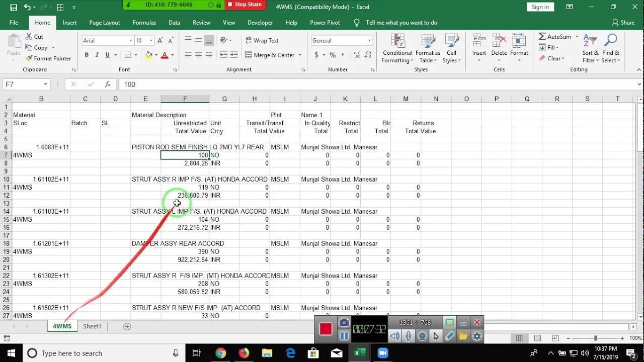The height and width of the screenshot is (362, 644).
Task: Open the File tab
Action: 14,23
